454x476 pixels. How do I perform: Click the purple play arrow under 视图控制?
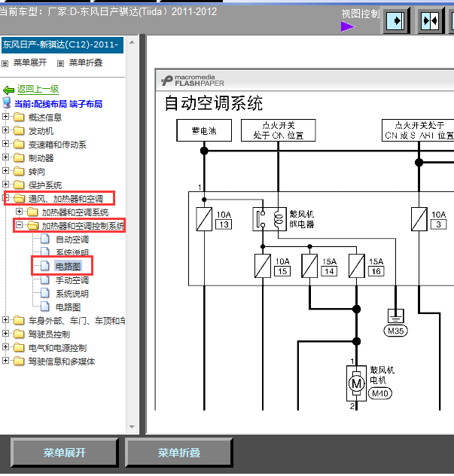(x=348, y=26)
